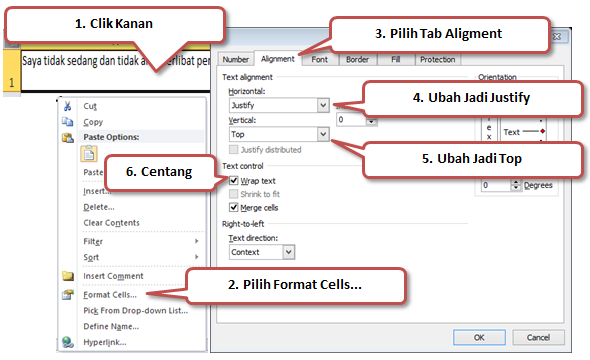The image size is (590, 360).
Task: Toggle the Justify distributed checkbox
Action: [x=234, y=150]
